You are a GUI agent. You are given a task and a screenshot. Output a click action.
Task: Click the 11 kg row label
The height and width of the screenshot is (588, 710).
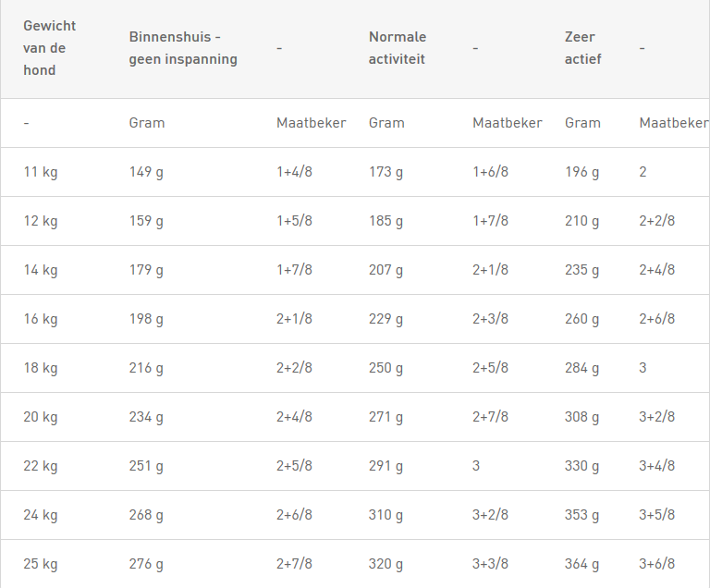pyautogui.click(x=41, y=172)
